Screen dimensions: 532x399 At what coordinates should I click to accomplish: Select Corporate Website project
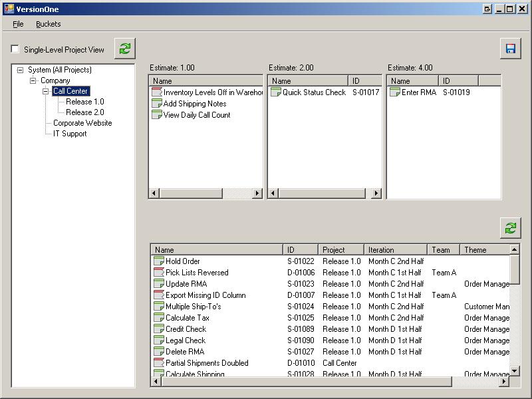point(82,123)
